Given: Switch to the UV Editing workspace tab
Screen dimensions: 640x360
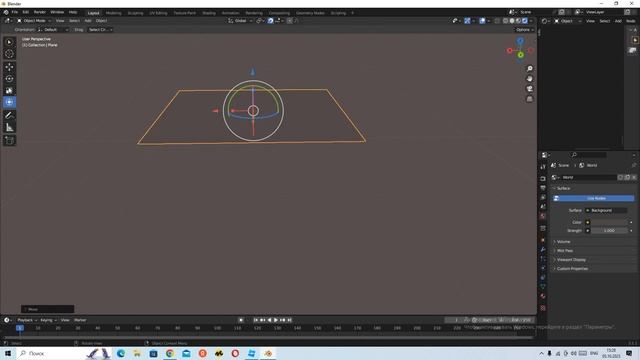Looking at the screenshot, I should click(x=158, y=13).
